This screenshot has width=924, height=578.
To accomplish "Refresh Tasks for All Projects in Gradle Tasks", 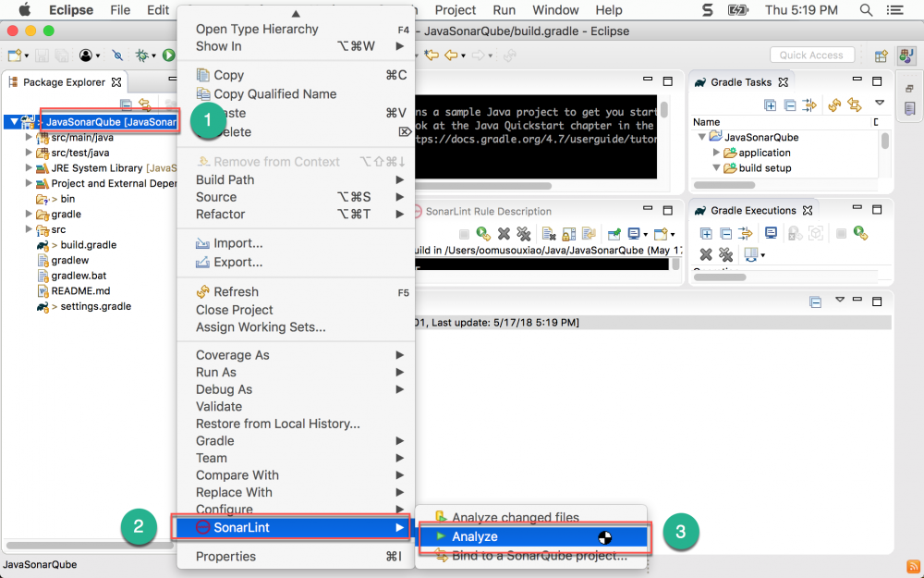I will pos(834,105).
